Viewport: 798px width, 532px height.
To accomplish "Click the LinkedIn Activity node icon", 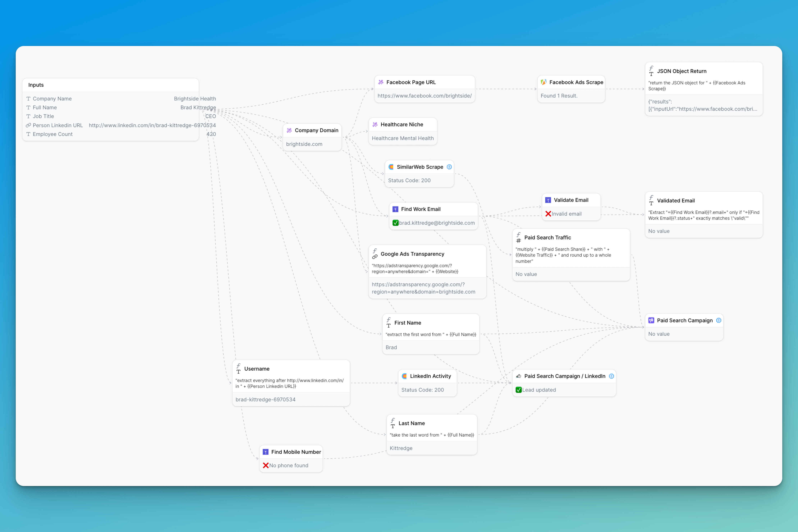I will pos(404,376).
